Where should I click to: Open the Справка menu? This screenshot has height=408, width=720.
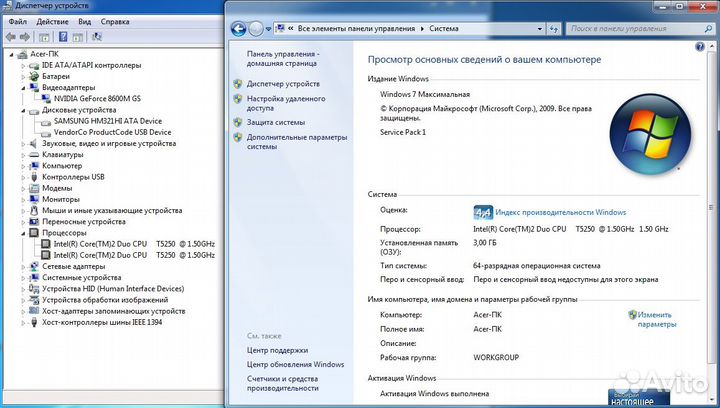point(115,22)
